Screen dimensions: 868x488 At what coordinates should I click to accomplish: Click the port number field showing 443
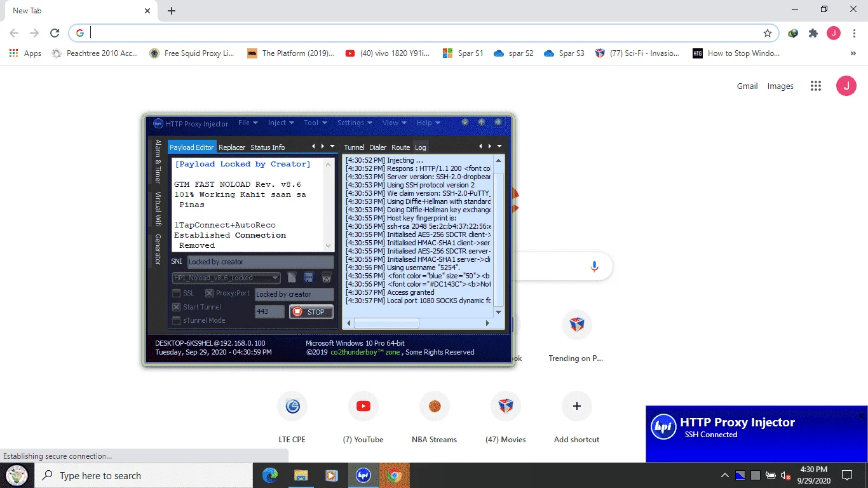(x=270, y=312)
